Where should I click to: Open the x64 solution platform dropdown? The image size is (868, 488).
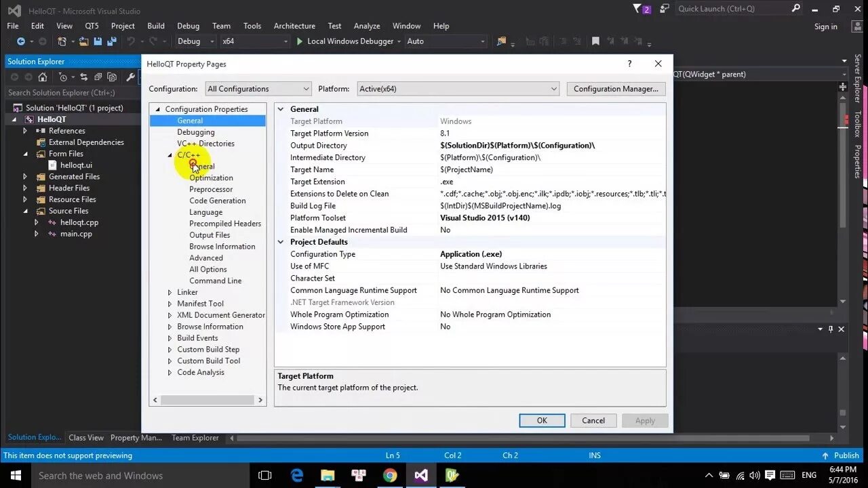(x=255, y=41)
